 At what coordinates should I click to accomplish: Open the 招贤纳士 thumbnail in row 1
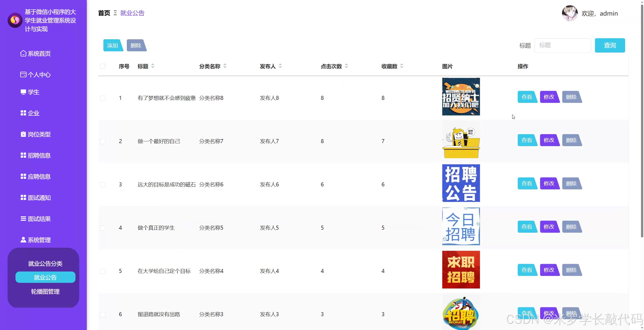tap(461, 97)
